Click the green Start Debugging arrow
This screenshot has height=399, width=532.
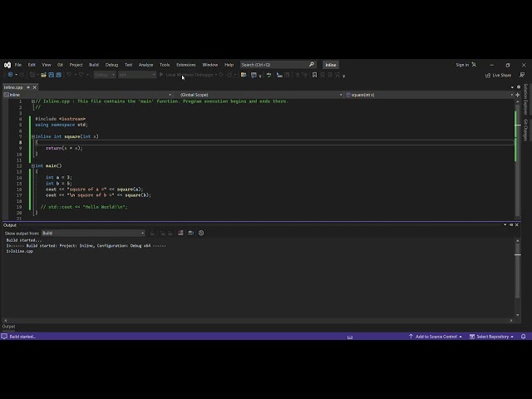pyautogui.click(x=161, y=75)
